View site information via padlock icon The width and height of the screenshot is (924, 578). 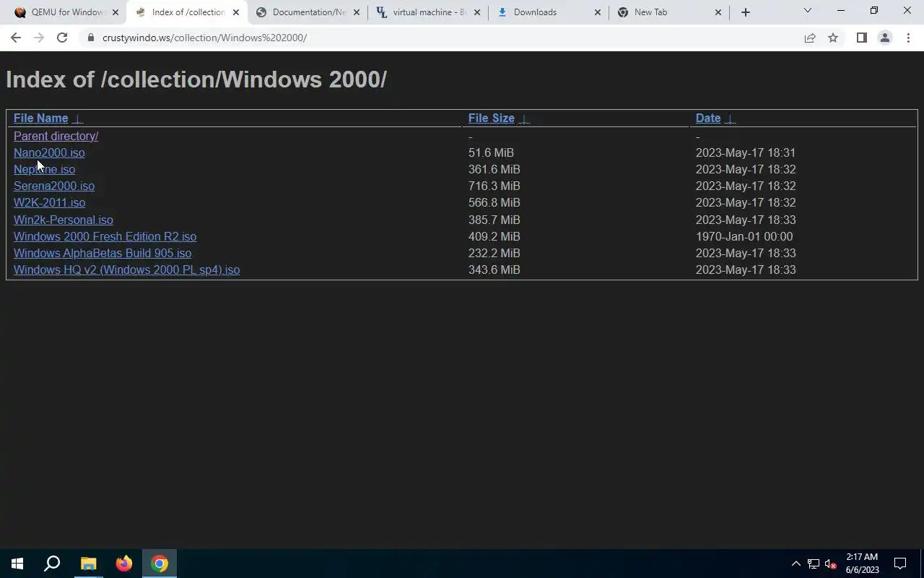90,38
